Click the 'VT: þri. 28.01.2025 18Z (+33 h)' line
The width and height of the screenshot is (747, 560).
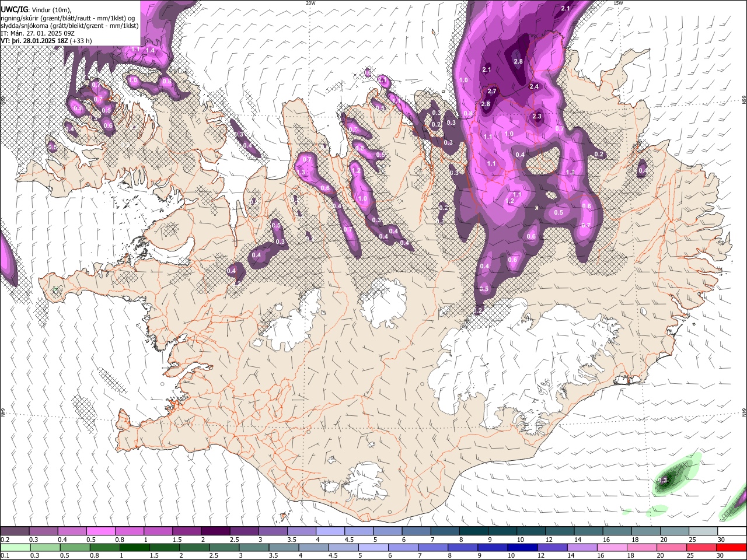[x=46, y=42]
